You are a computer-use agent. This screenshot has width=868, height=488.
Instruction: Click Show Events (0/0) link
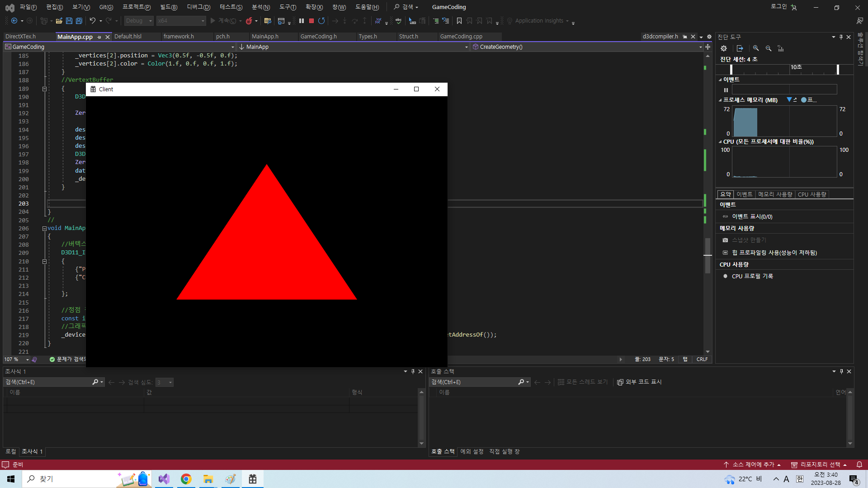(752, 217)
